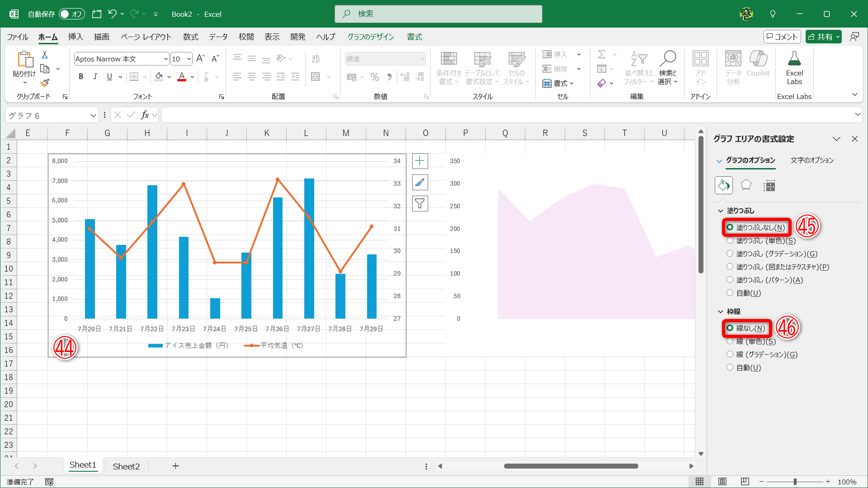Click the zoom slider handle in the status bar
This screenshot has height=488, width=868.
[x=795, y=482]
